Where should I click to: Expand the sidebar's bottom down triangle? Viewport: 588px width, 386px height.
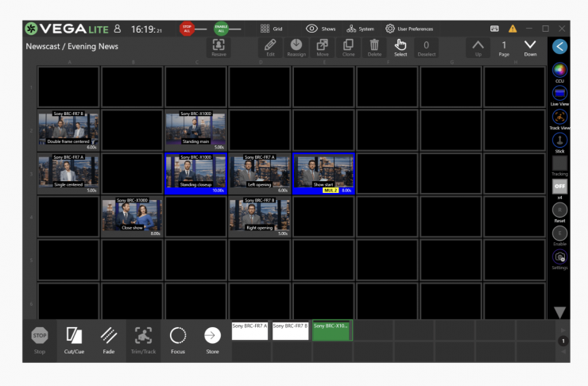(559, 312)
